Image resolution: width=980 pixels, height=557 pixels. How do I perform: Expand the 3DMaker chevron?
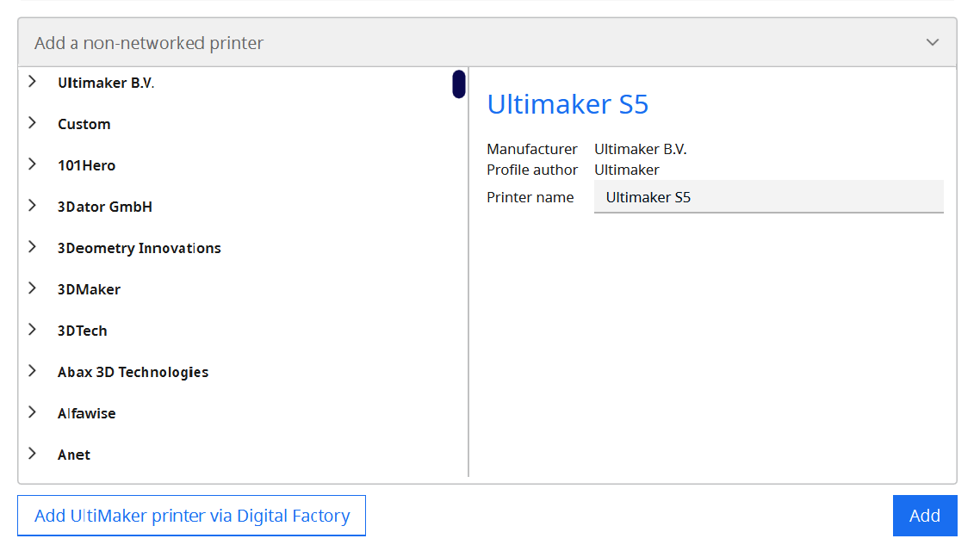click(x=33, y=288)
